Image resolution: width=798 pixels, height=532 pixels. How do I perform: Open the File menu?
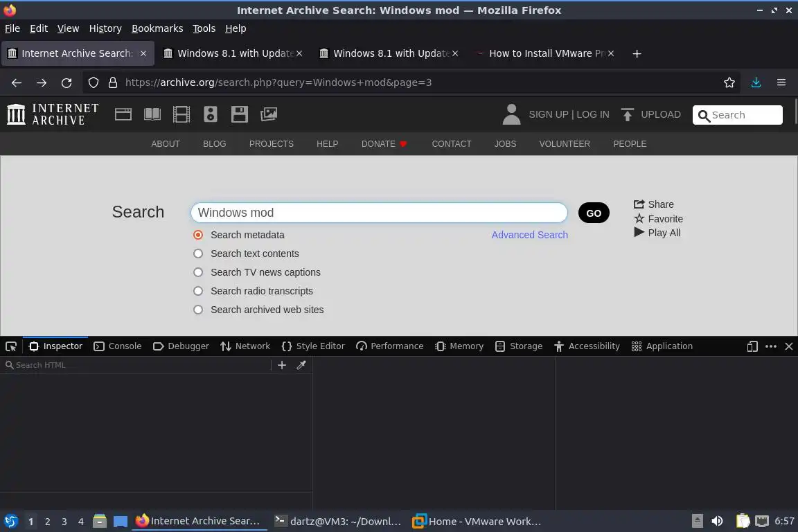12,28
